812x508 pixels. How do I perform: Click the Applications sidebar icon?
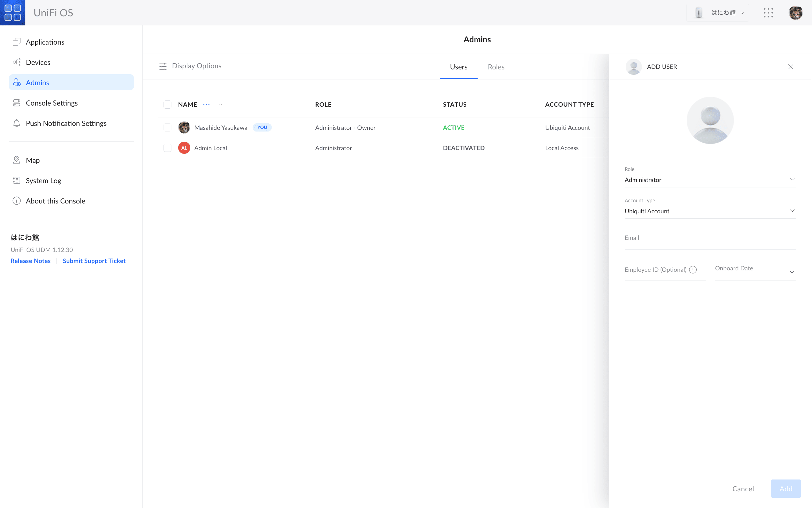16,42
